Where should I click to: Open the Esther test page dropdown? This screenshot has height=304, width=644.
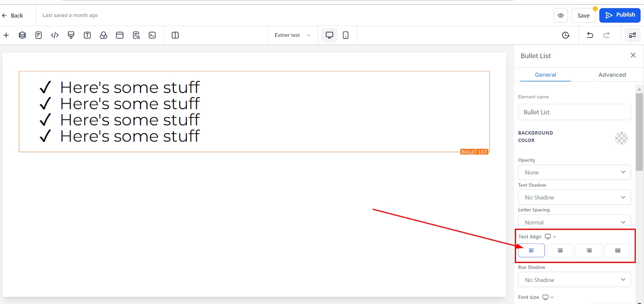coord(292,35)
